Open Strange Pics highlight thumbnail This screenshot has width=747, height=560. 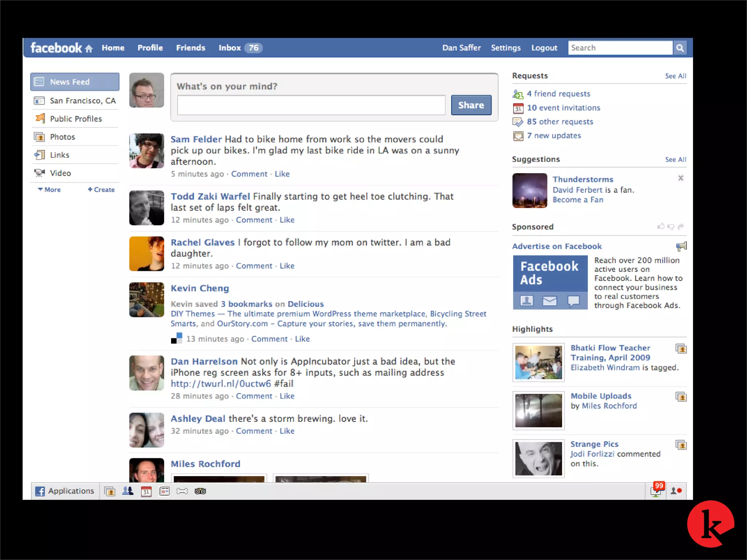pos(538,458)
